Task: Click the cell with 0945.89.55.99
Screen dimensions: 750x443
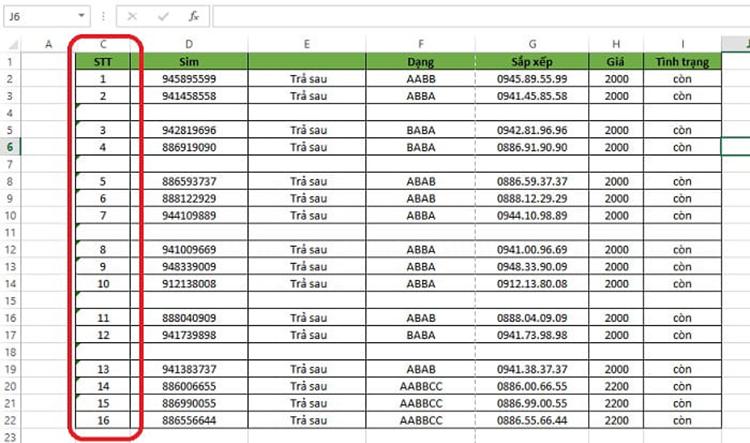Action: [532, 78]
